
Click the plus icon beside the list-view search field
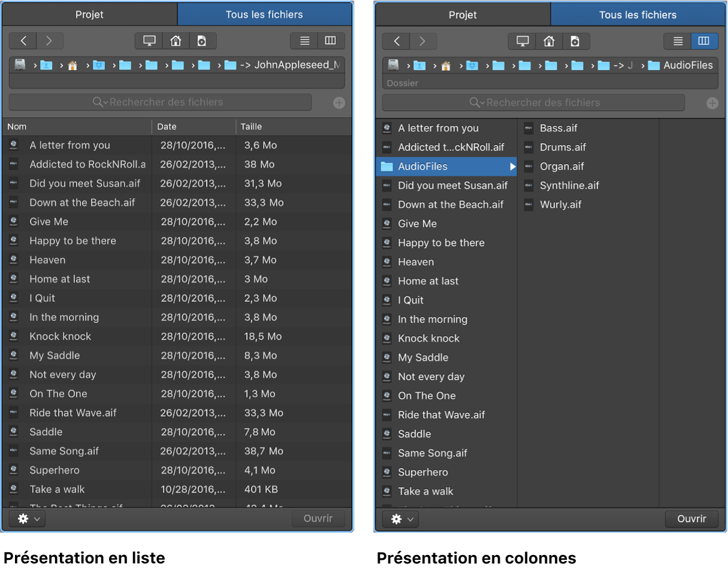pyautogui.click(x=339, y=103)
